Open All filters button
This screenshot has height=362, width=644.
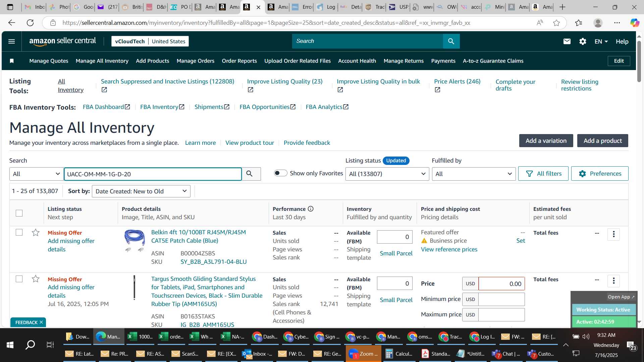[543, 173]
